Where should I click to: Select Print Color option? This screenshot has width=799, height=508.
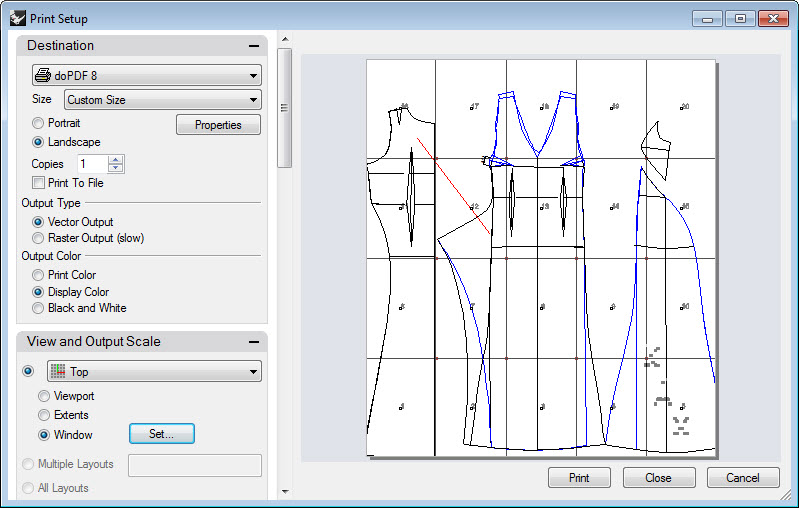pyautogui.click(x=38, y=275)
